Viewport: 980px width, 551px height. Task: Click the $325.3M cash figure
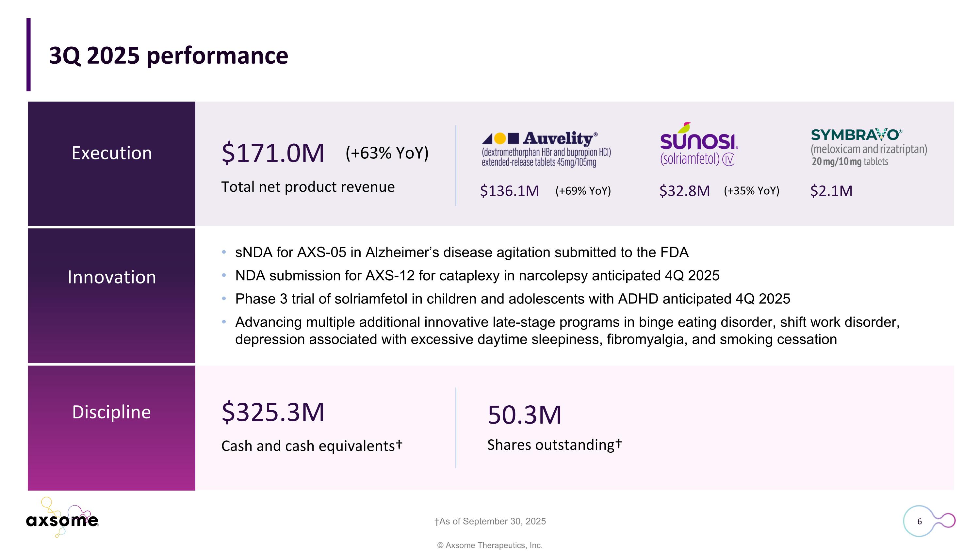click(273, 412)
